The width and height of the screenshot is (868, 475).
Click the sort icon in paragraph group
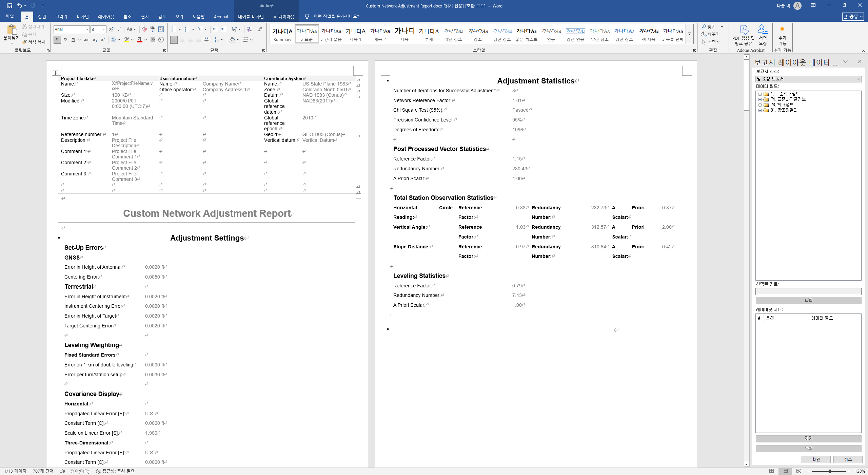249,29
